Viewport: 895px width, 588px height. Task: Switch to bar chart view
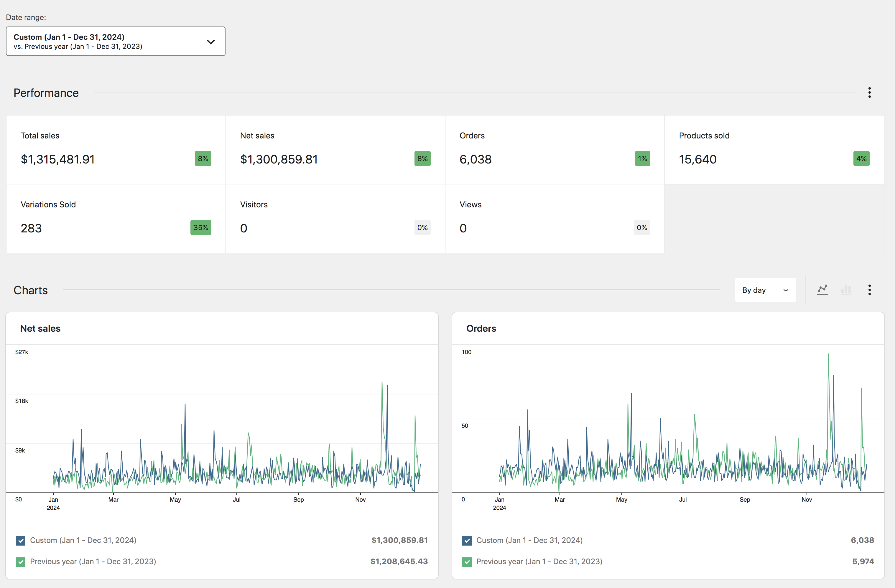click(846, 290)
